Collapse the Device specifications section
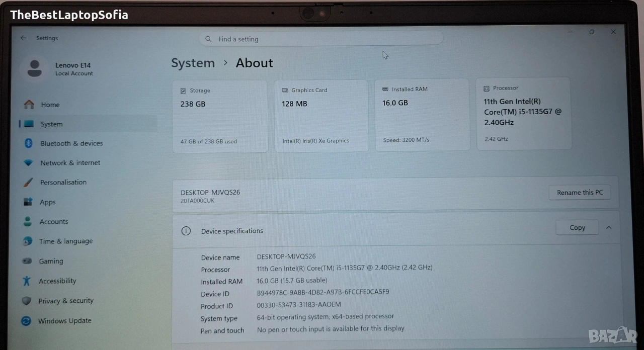The width and height of the screenshot is (644, 350). [x=609, y=228]
